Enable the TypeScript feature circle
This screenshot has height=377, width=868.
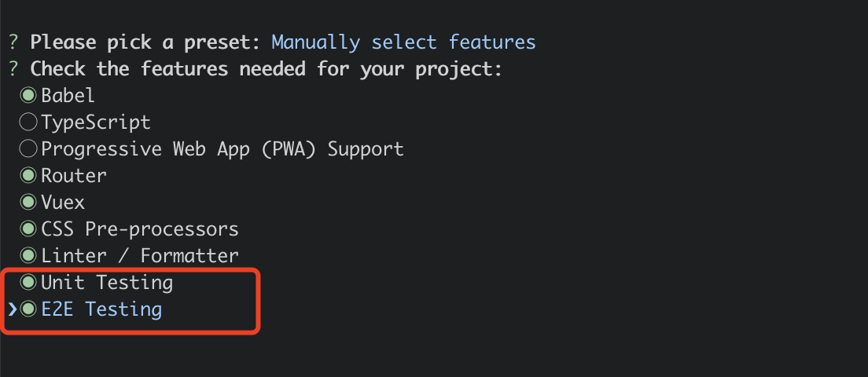pyautogui.click(x=29, y=123)
